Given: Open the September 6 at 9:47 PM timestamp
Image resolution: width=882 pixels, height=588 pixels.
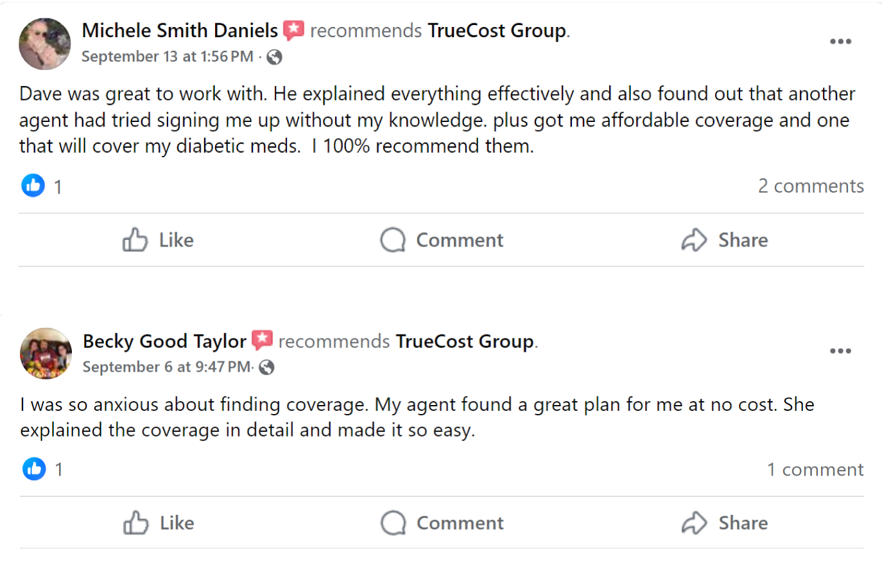Looking at the screenshot, I should tap(167, 367).
